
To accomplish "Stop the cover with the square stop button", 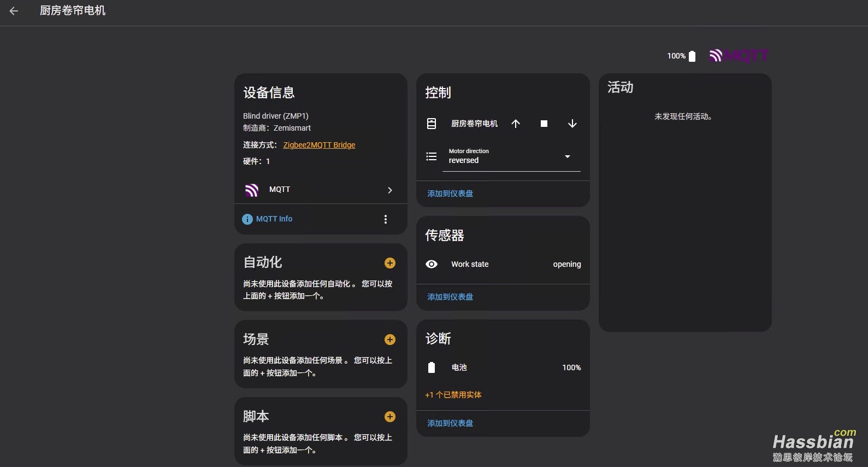I will 544,124.
